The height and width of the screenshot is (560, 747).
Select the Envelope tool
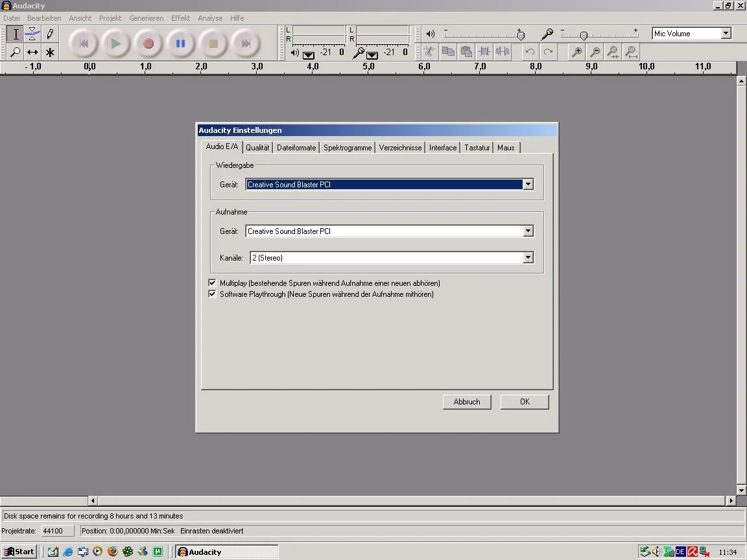[x=32, y=34]
